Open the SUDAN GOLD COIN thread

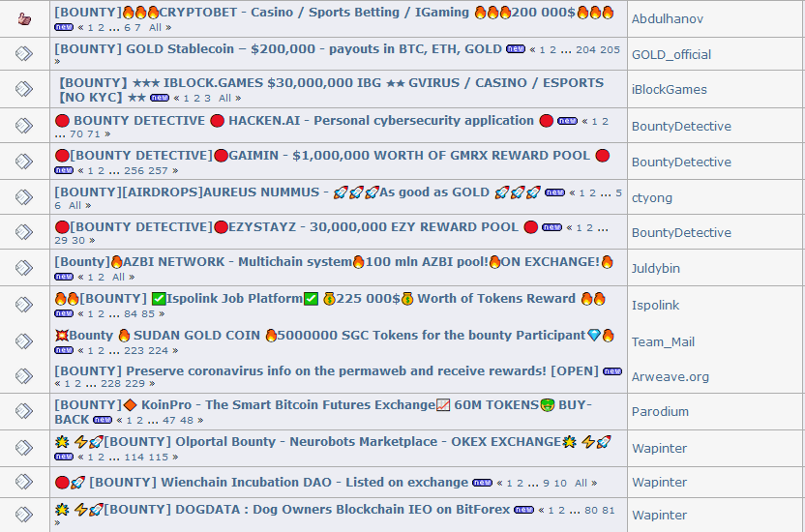point(334,336)
